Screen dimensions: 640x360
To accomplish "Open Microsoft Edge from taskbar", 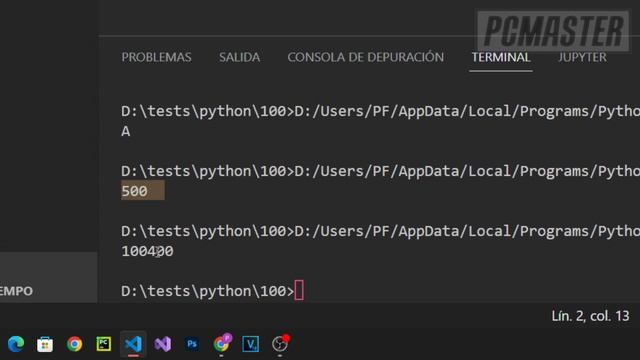I will coord(16,344).
